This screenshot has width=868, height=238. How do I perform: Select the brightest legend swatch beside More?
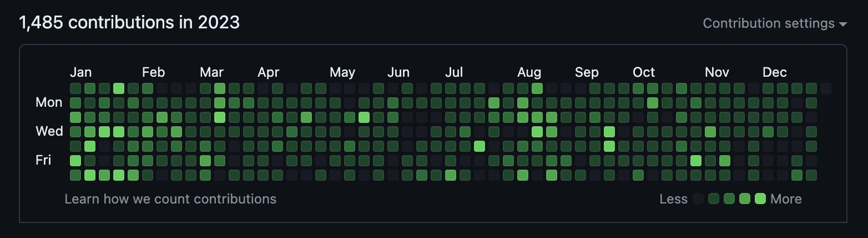click(760, 199)
